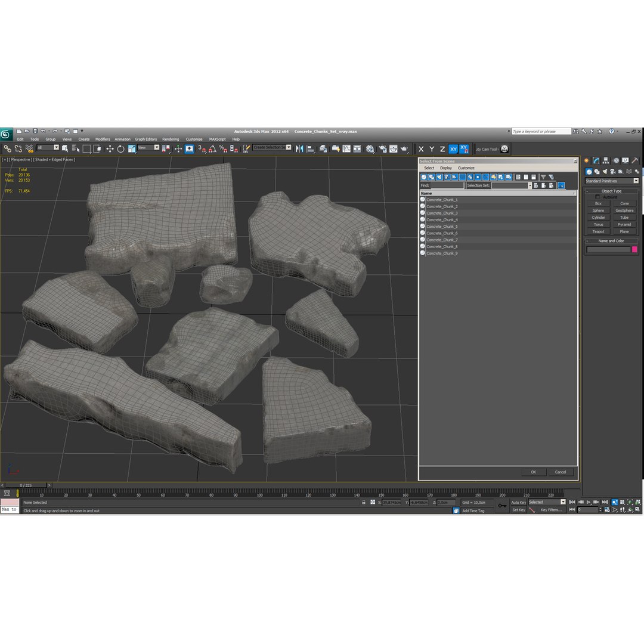Click the Find field in dialog
644x644 pixels.
(447, 185)
